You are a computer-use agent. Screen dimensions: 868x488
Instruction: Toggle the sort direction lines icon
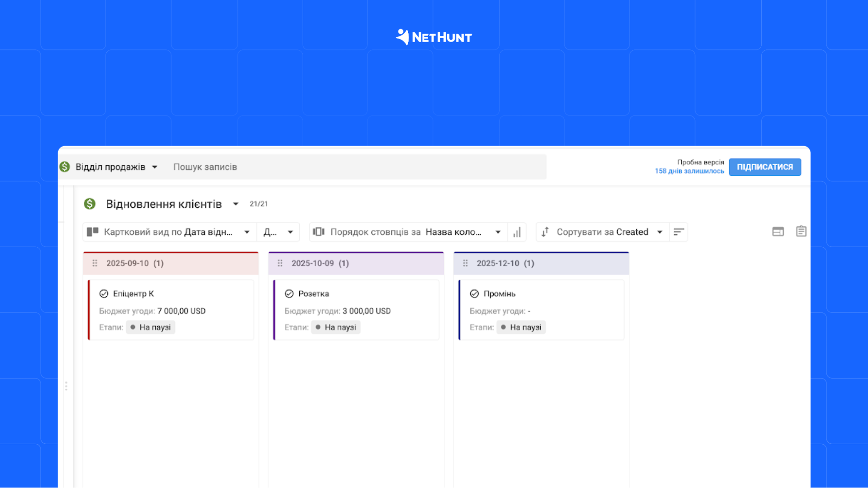tap(679, 232)
